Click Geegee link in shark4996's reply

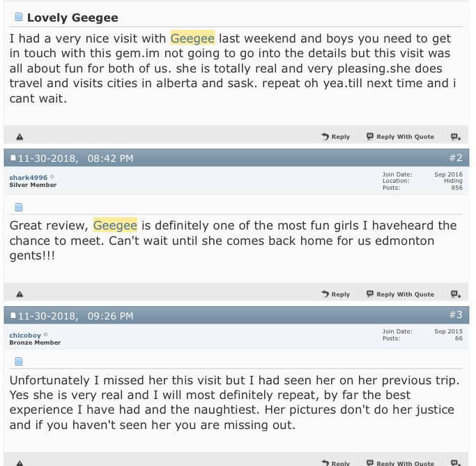[115, 225]
